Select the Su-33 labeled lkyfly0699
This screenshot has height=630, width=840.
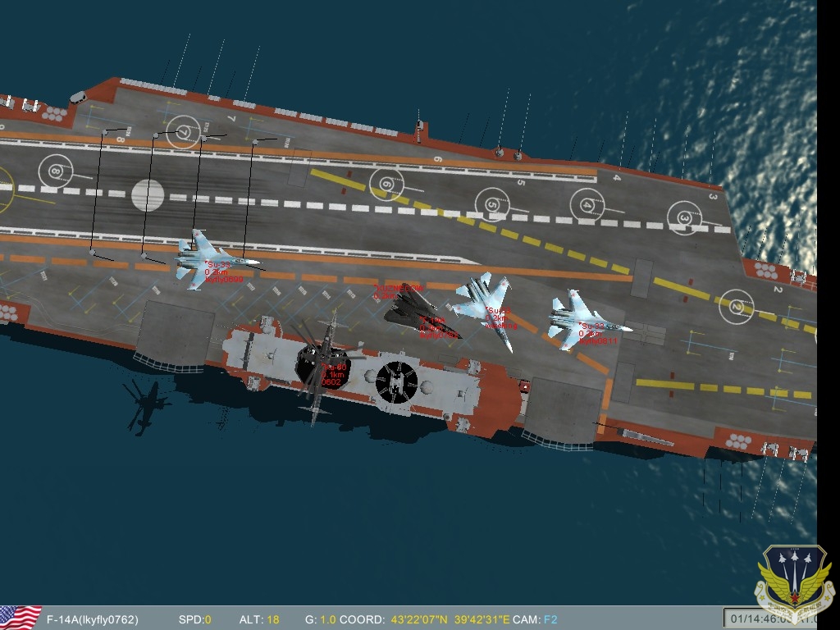click(x=216, y=259)
